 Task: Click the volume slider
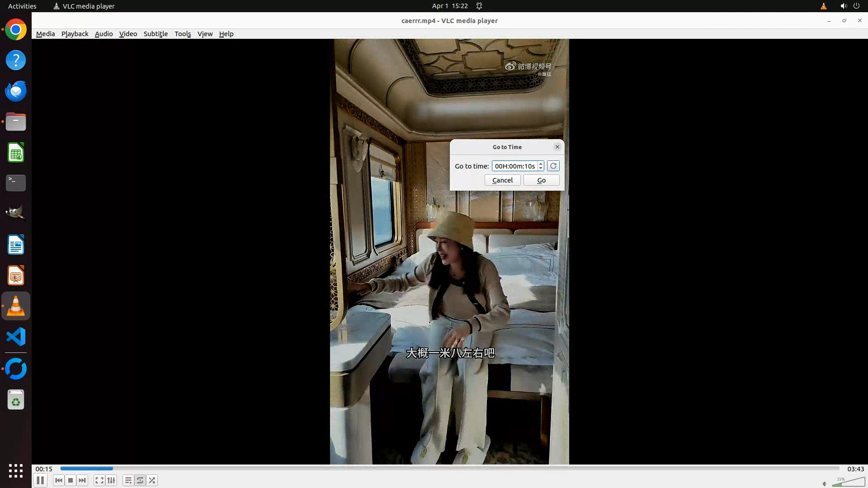[x=849, y=483]
